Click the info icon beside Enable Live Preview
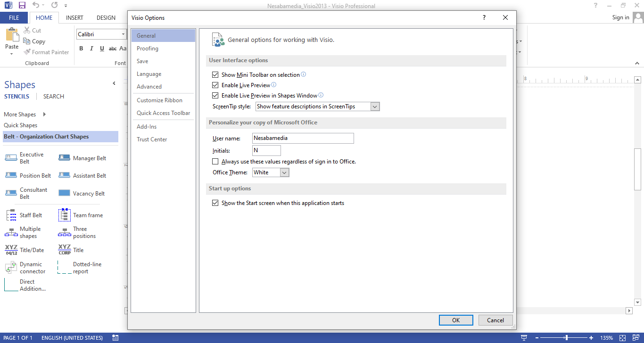Viewport: 644px width, 343px height. pyautogui.click(x=273, y=85)
